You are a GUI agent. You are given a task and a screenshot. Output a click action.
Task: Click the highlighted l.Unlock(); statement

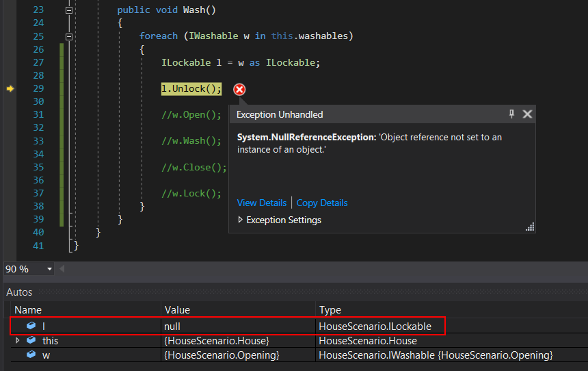pyautogui.click(x=191, y=89)
